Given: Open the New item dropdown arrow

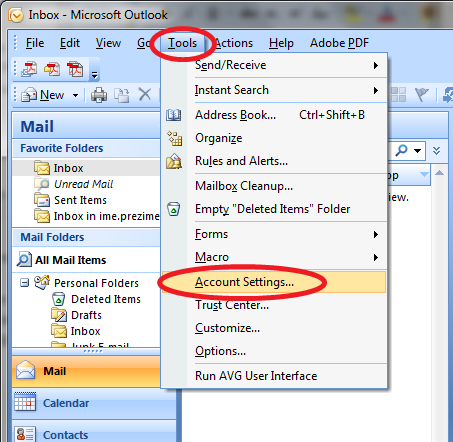Looking at the screenshot, I should 76,96.
